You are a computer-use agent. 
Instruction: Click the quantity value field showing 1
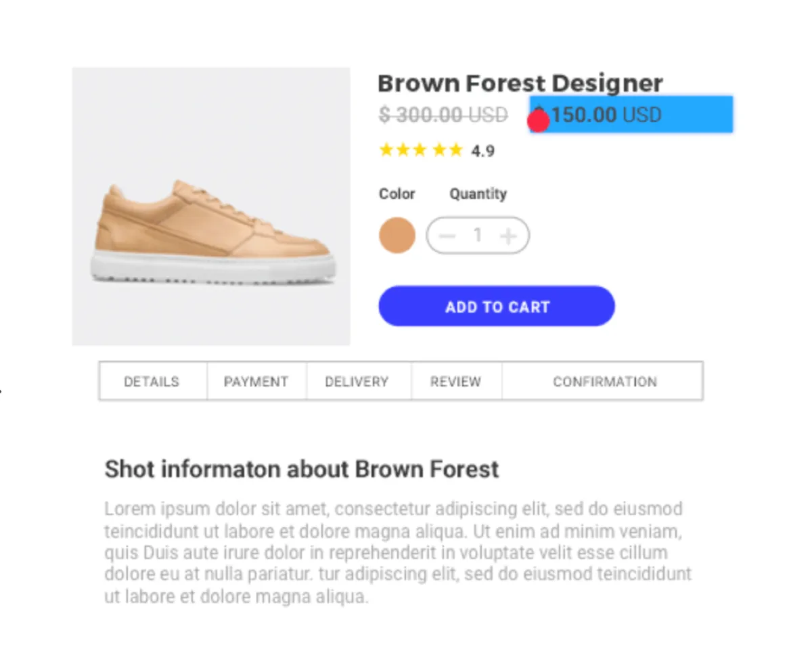click(x=478, y=236)
